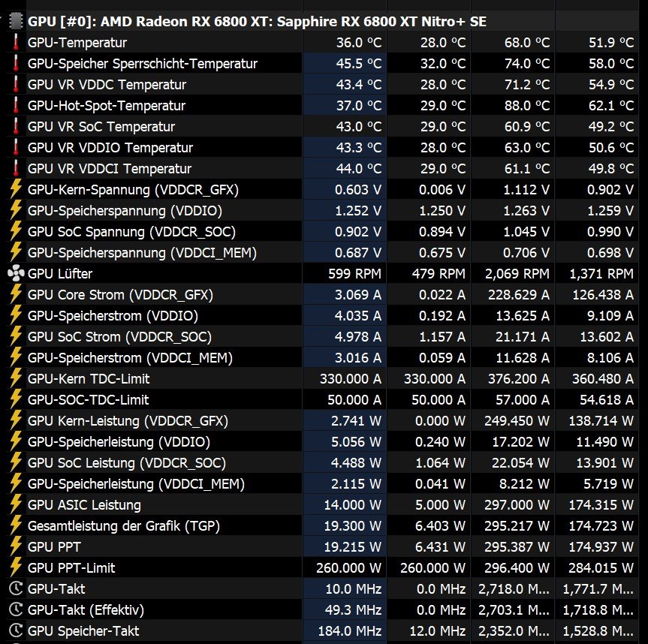
Task: Click lightning icon beside GPU PPT-Limit
Action: coord(16,567)
